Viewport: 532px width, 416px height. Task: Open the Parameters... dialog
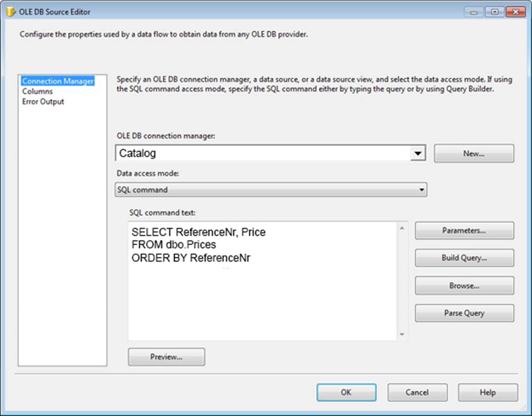point(464,231)
